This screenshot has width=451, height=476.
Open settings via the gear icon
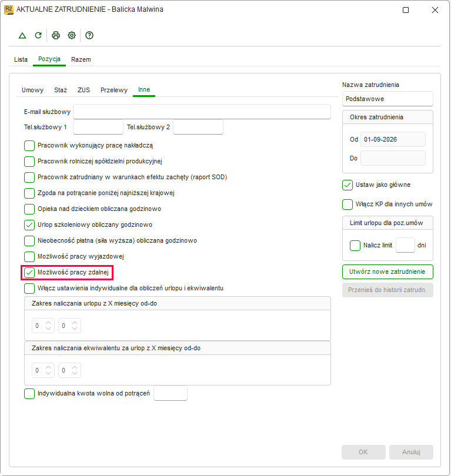pyautogui.click(x=72, y=35)
